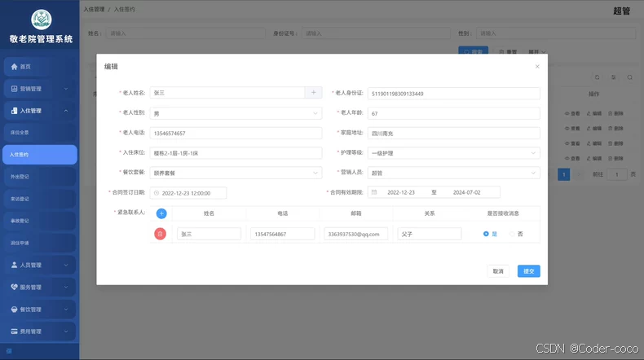Expand the 餐饮管理 chevron

[x=66, y=310]
